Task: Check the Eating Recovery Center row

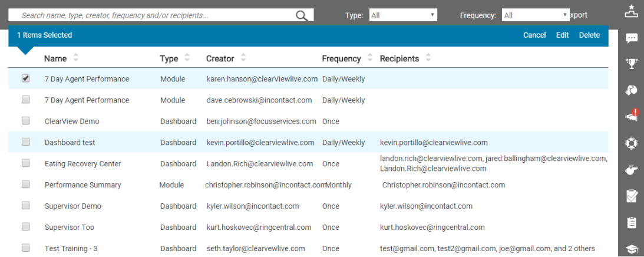Action: (x=25, y=163)
